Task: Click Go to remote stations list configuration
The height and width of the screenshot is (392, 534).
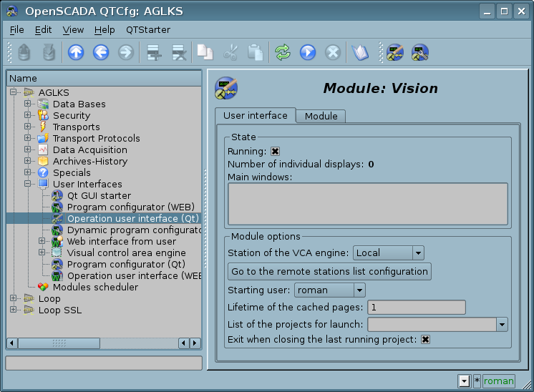Action: click(329, 271)
